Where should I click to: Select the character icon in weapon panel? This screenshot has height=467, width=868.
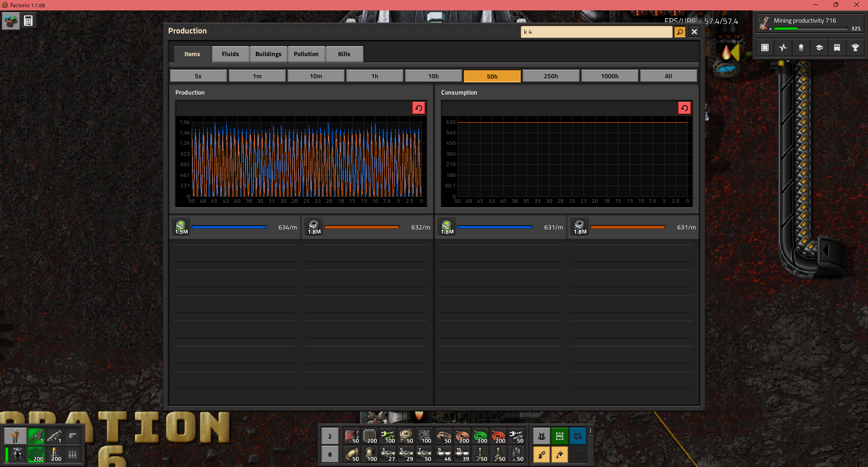tap(15, 436)
